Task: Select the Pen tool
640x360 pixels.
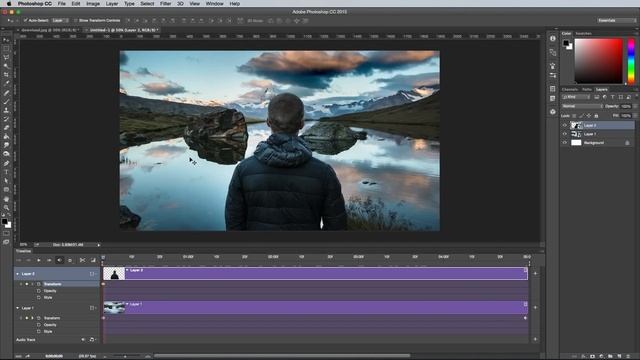Action: (6, 163)
